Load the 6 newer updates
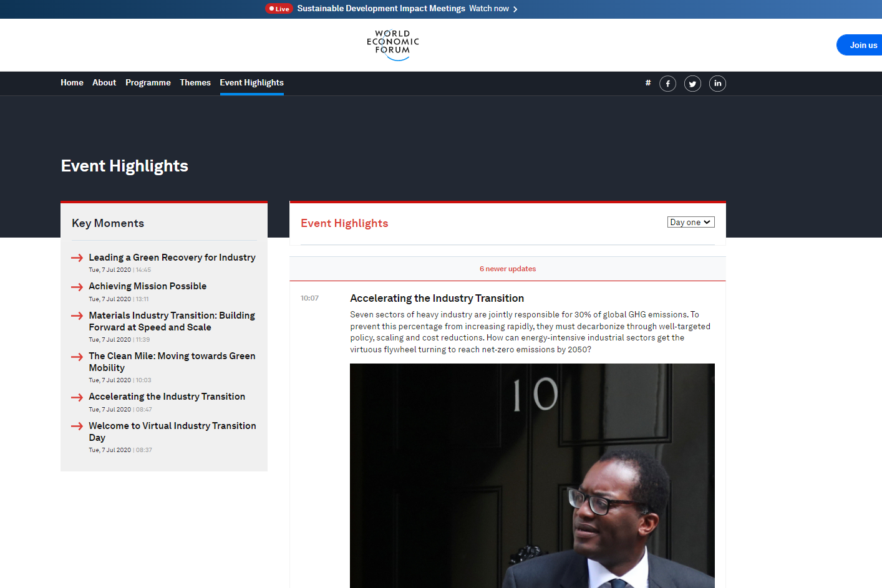The width and height of the screenshot is (882, 588). [508, 269]
